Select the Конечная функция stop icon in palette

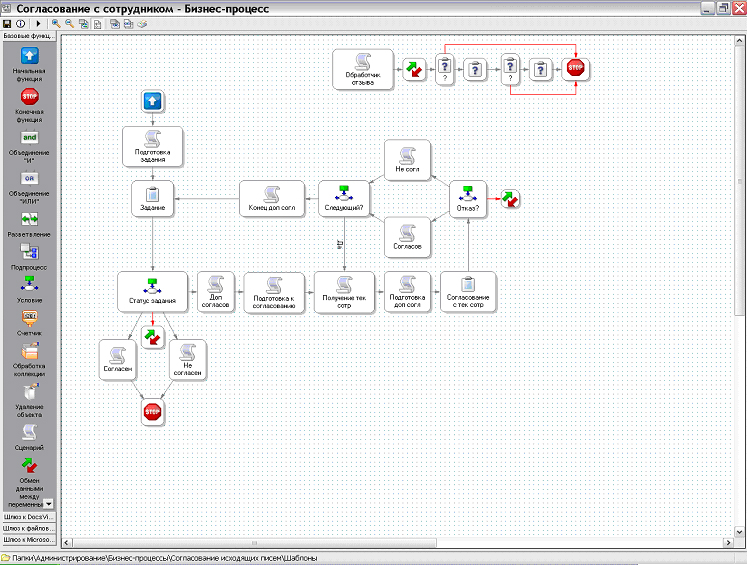click(x=29, y=96)
